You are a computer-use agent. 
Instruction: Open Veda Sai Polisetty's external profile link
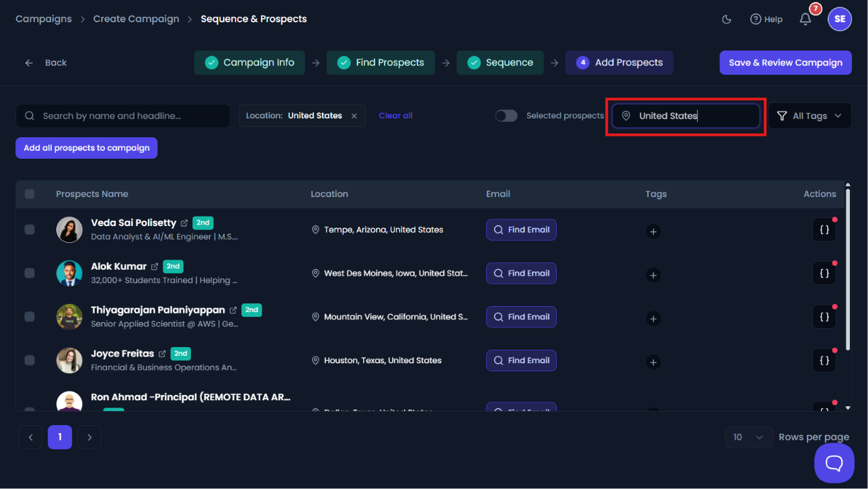184,223
